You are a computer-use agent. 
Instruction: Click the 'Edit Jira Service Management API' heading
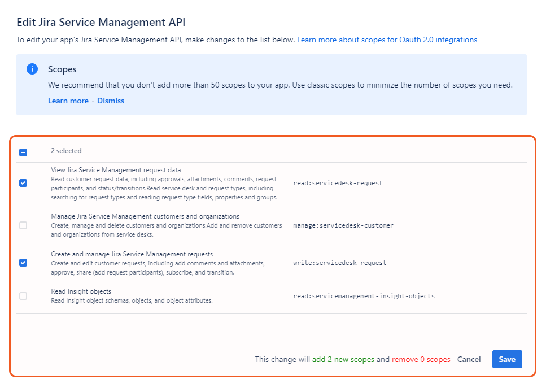(101, 22)
